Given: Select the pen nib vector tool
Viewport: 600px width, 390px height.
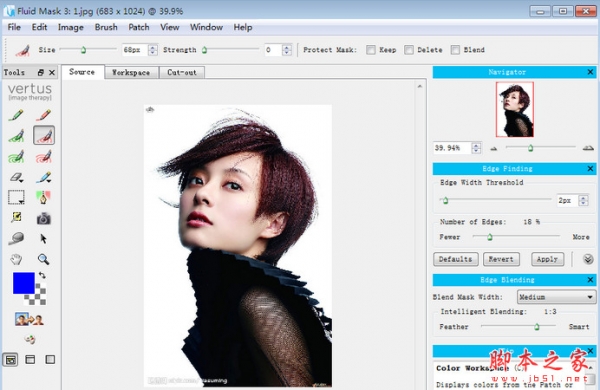Looking at the screenshot, I should point(44,197).
